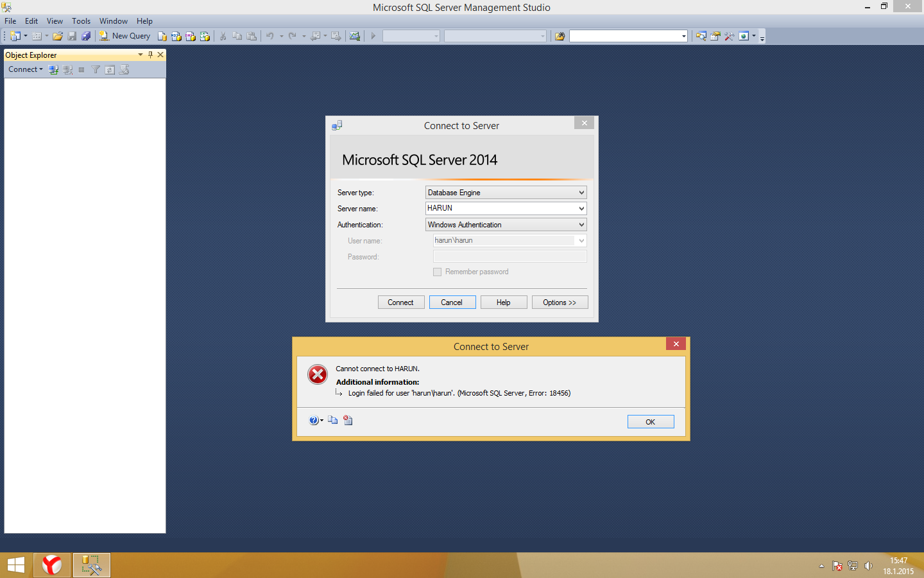Click the Stop icon in Object Explorer
Viewport: 924px width, 578px height.
(81, 69)
